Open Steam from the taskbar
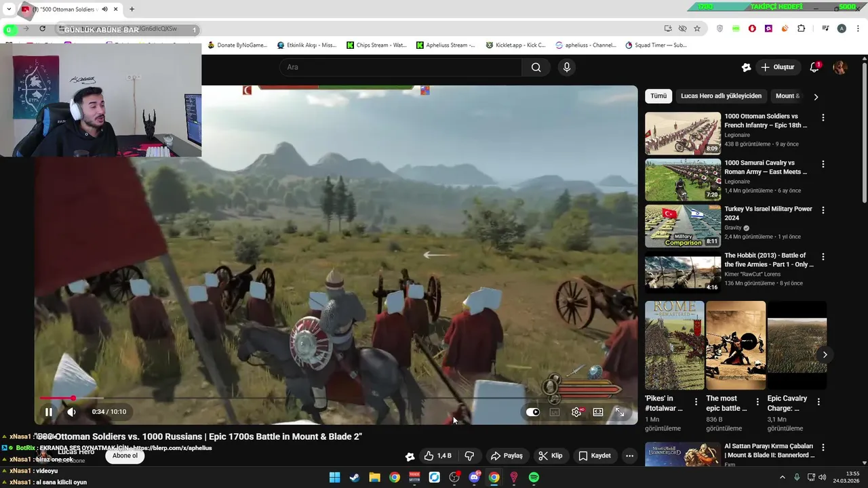The height and width of the screenshot is (488, 868). (x=354, y=477)
